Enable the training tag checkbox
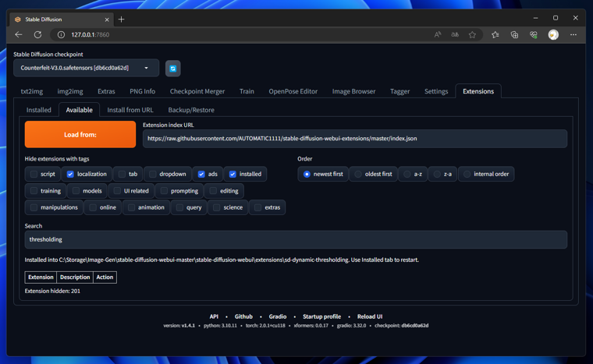593x364 pixels. point(34,190)
